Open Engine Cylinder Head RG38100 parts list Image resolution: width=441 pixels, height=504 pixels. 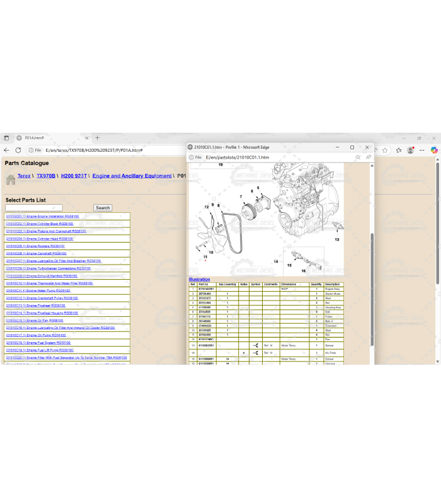39,239
